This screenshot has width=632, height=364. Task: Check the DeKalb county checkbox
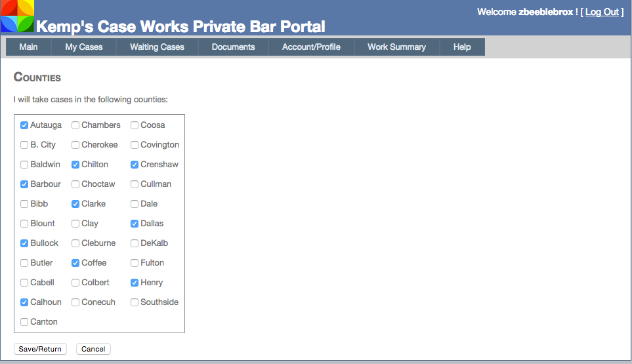135,243
